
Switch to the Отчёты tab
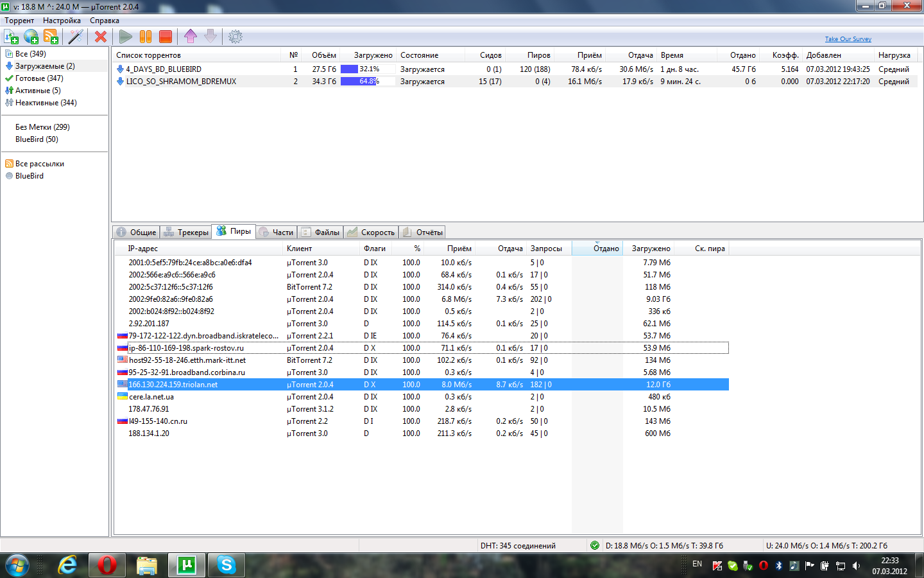click(x=422, y=232)
